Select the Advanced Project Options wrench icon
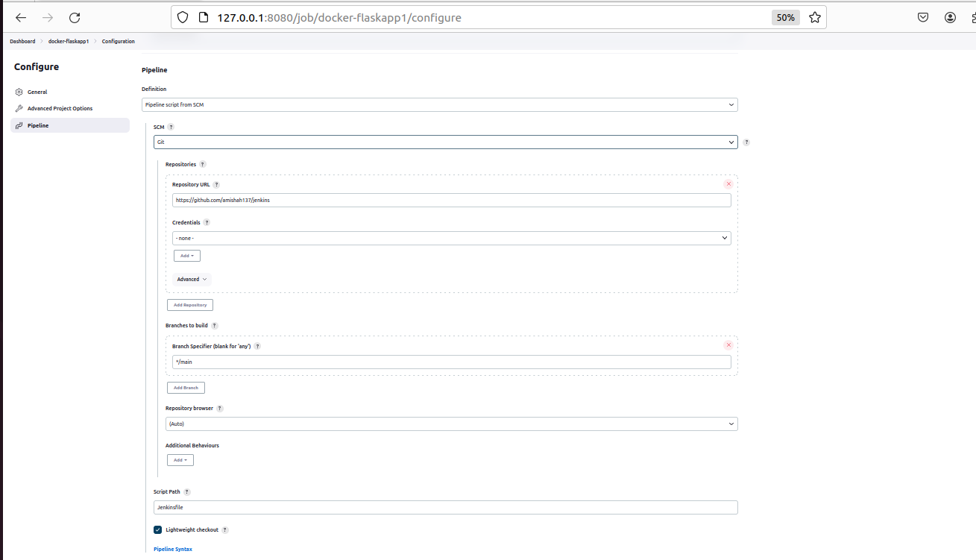The height and width of the screenshot is (560, 976). tap(19, 108)
